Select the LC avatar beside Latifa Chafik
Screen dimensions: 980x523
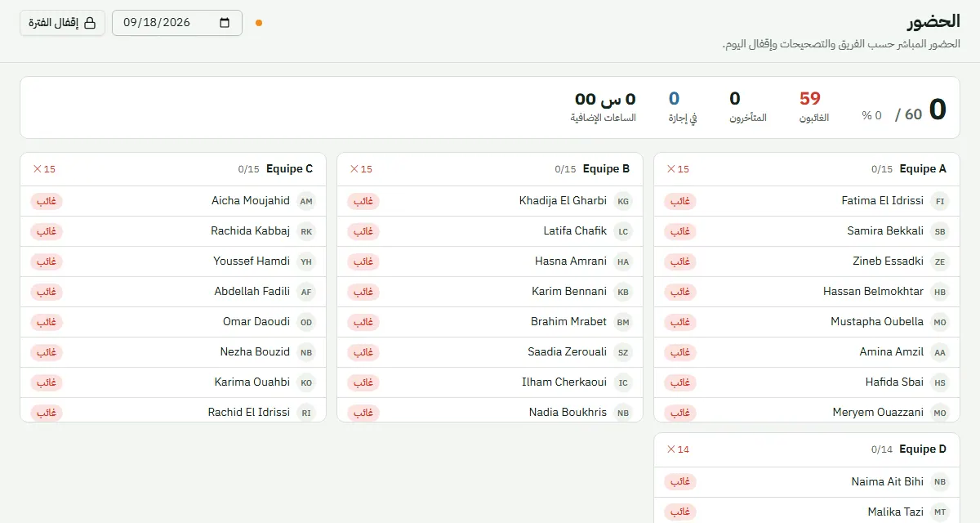(x=623, y=231)
